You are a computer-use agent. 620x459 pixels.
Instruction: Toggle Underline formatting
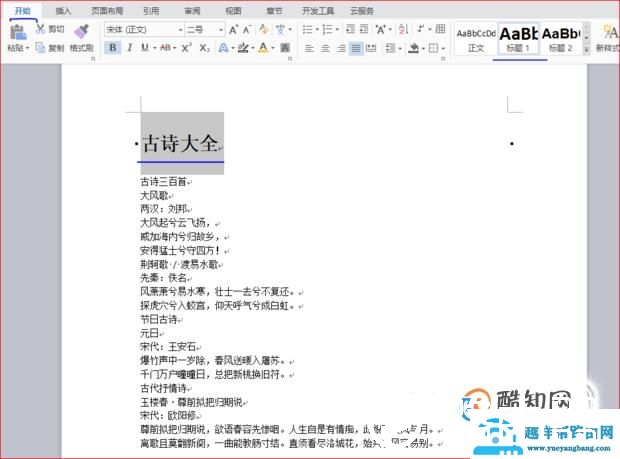(x=145, y=48)
